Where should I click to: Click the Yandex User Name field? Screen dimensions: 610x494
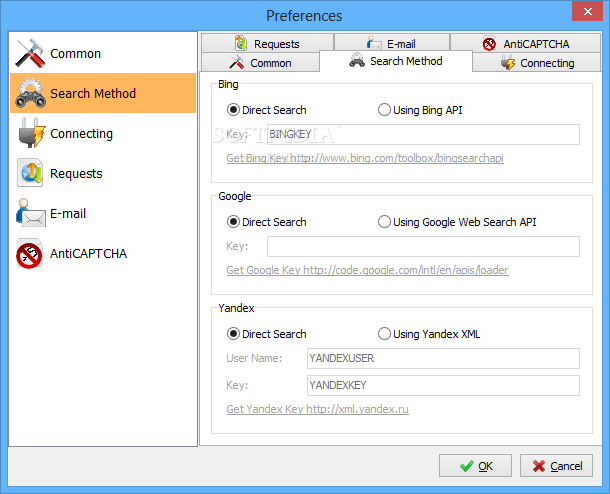pos(443,358)
